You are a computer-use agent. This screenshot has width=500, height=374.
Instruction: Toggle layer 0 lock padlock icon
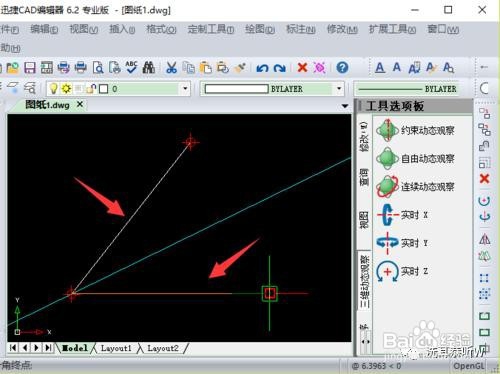(x=91, y=89)
